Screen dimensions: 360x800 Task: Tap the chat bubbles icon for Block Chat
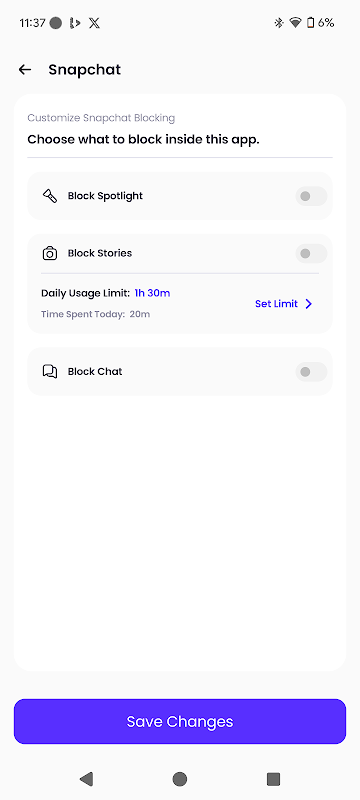tap(49, 372)
